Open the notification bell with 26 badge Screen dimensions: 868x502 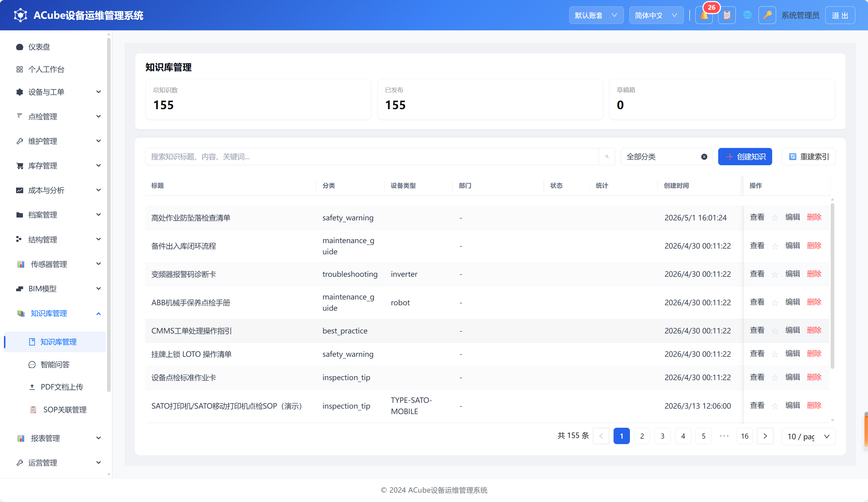pos(704,15)
